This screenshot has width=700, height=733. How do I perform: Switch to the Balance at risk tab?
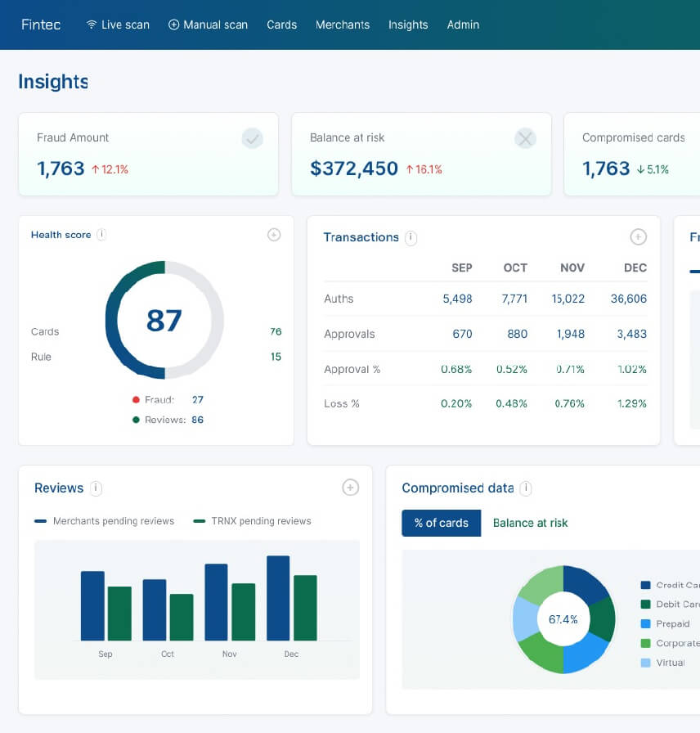[531, 523]
